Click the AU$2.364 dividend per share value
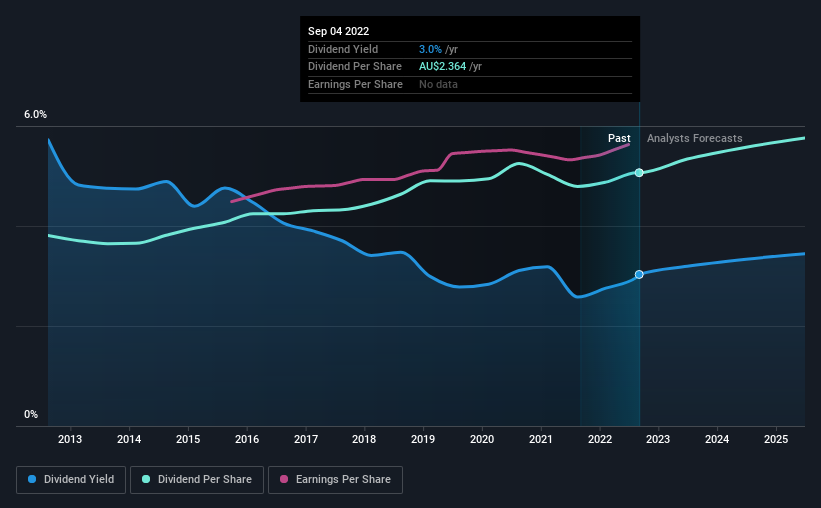 click(442, 67)
